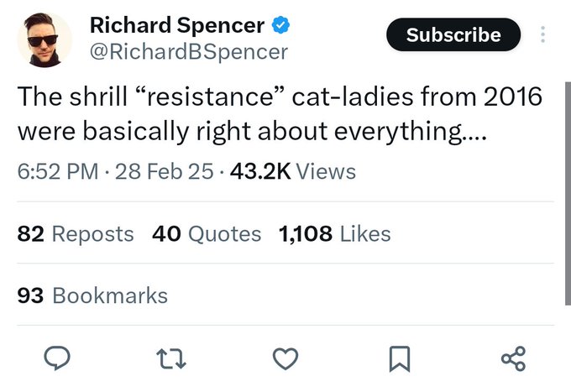Click the vertical scrollbar on the right

[568, 194]
